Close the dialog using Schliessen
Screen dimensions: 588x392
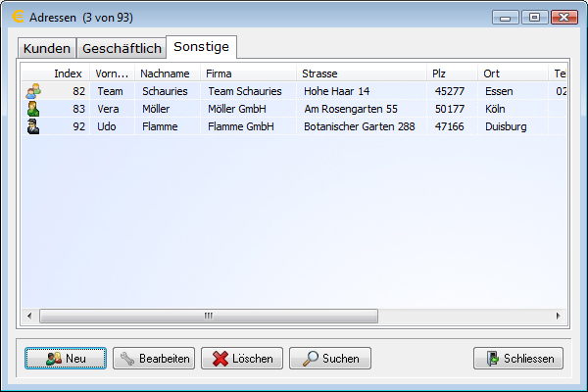coord(518,359)
